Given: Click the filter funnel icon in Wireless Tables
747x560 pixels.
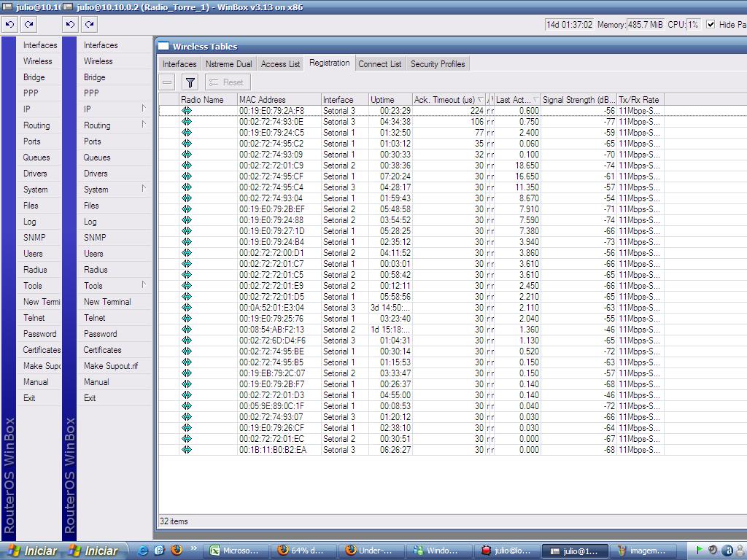Looking at the screenshot, I should [x=190, y=82].
